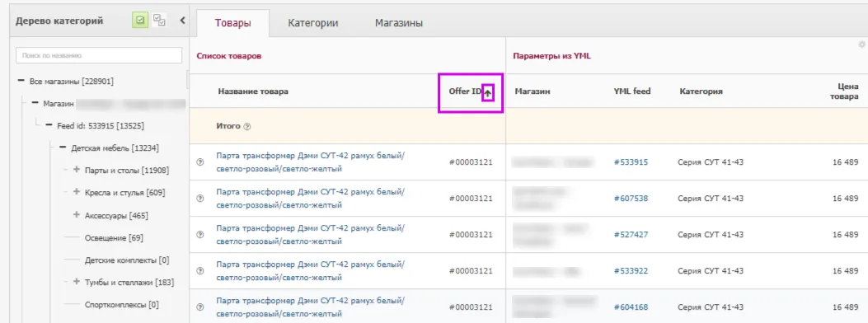Click the Offer ID column header text
The width and height of the screenshot is (868, 323).
(465, 91)
